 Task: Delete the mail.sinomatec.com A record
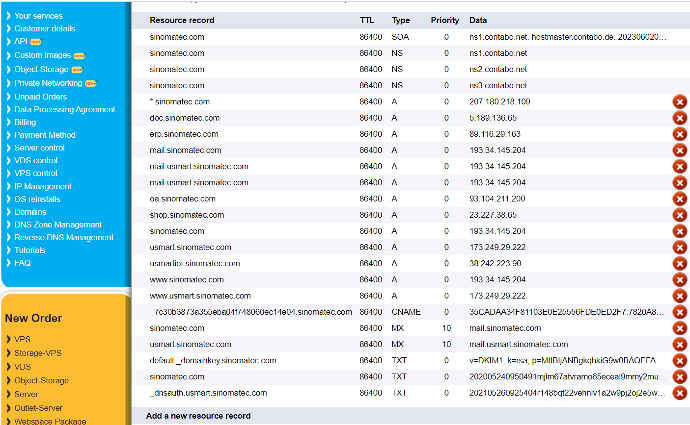(x=679, y=150)
